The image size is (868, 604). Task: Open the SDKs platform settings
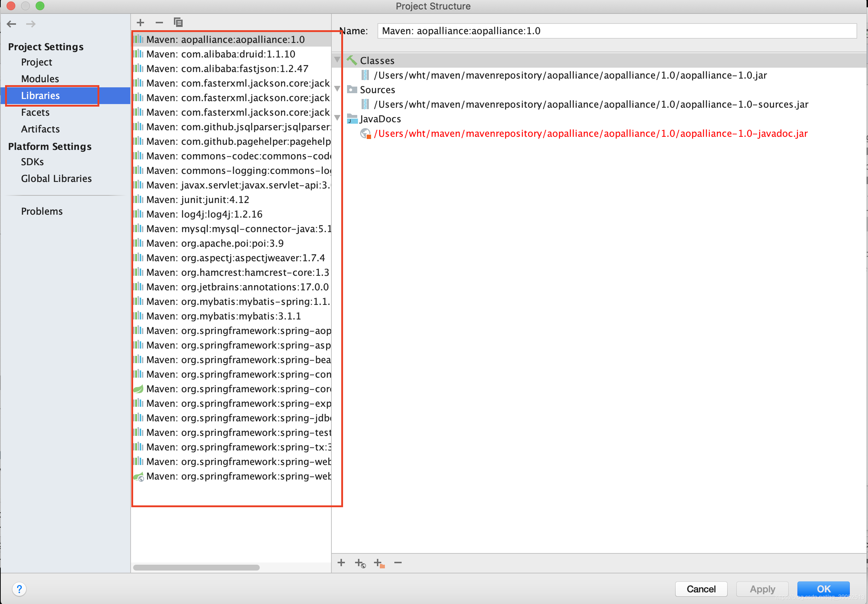pyautogui.click(x=32, y=162)
